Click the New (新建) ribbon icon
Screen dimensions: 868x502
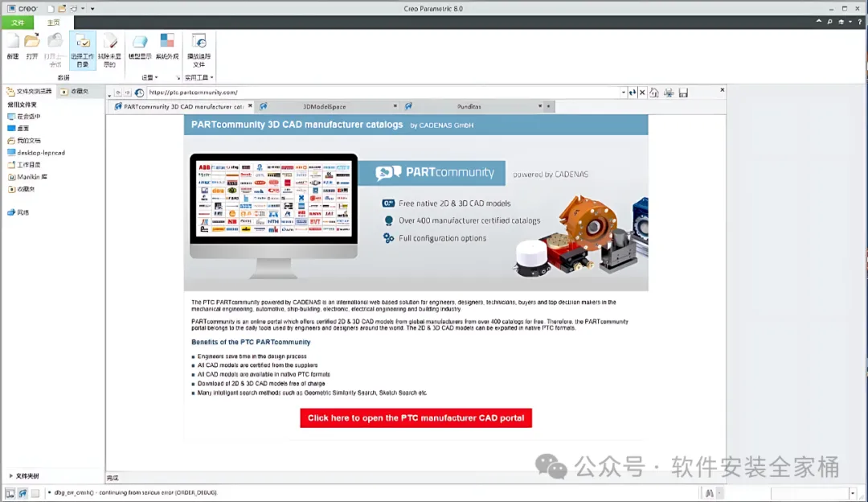click(13, 46)
